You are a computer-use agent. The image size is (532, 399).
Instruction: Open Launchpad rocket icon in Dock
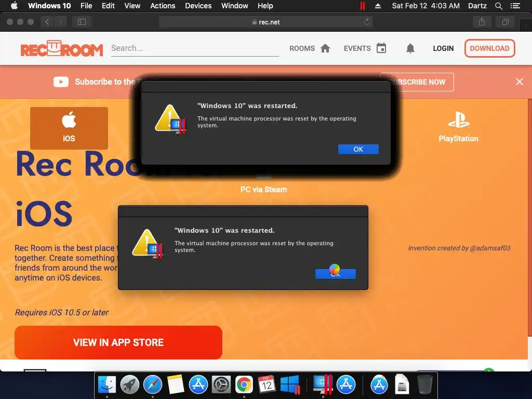(x=129, y=385)
